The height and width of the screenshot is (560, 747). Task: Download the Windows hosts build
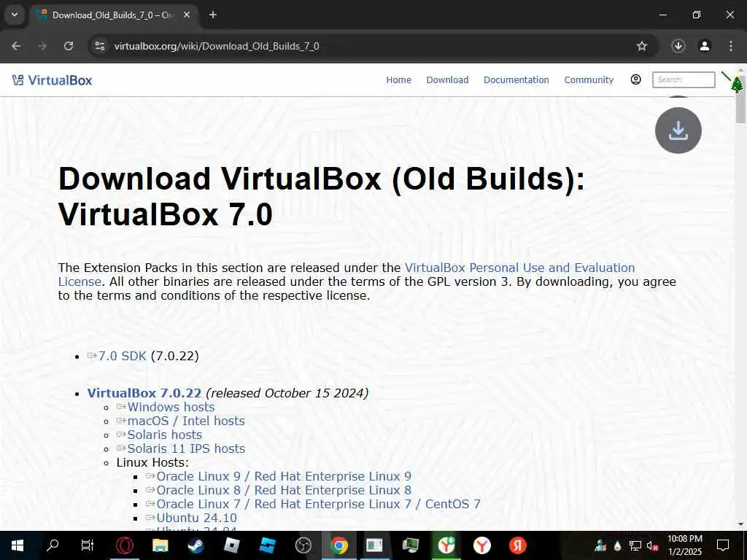171,407
